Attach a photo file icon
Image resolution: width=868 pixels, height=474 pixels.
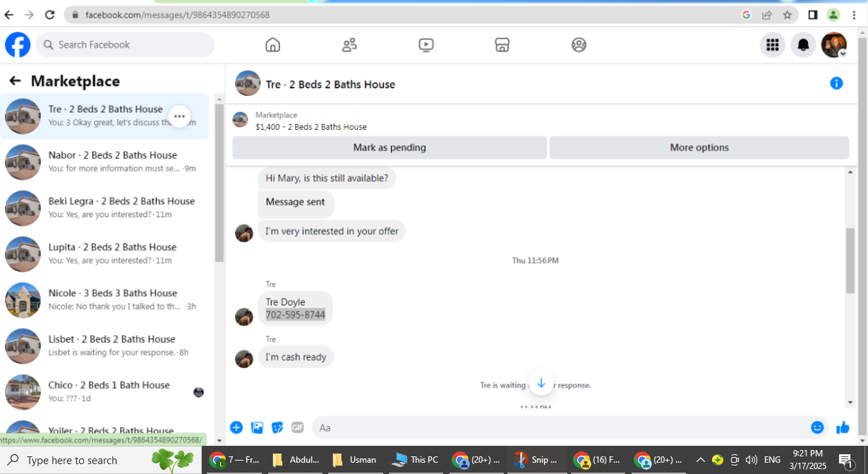click(x=257, y=427)
